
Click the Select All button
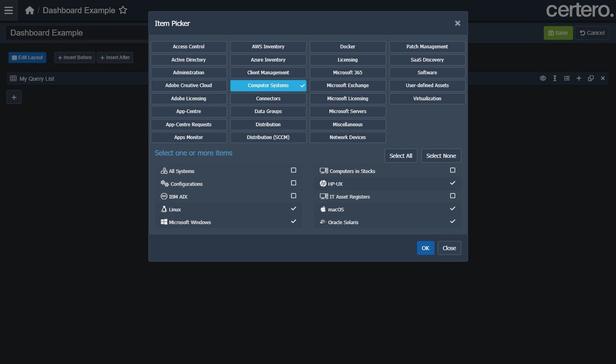[x=401, y=156]
